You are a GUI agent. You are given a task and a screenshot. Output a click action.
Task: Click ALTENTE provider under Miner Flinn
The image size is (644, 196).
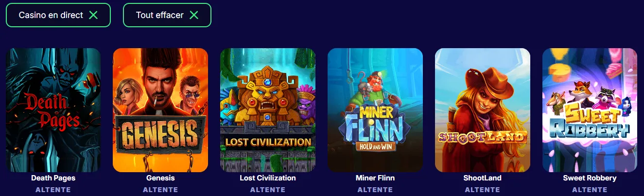click(375, 190)
